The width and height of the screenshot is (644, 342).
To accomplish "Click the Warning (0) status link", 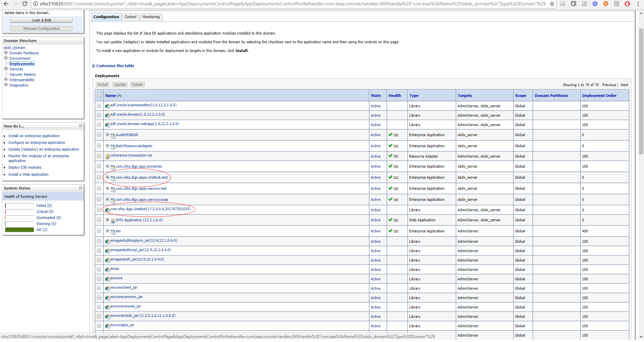I will coord(46,224).
